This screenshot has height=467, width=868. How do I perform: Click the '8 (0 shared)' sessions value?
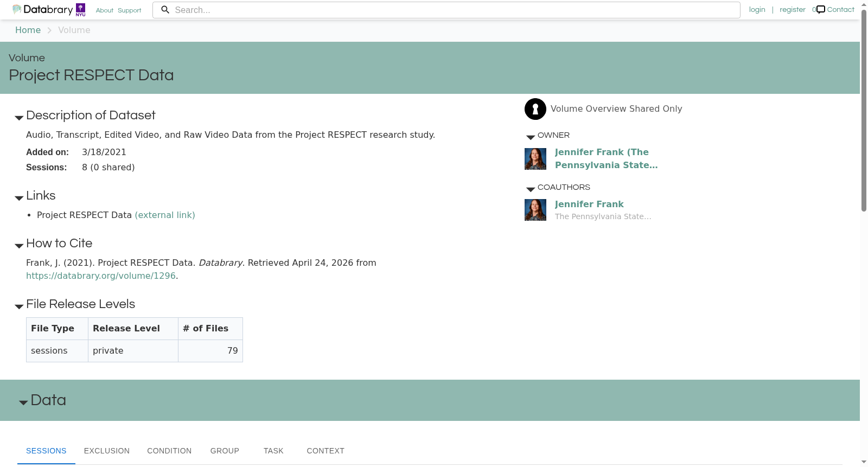point(108,168)
